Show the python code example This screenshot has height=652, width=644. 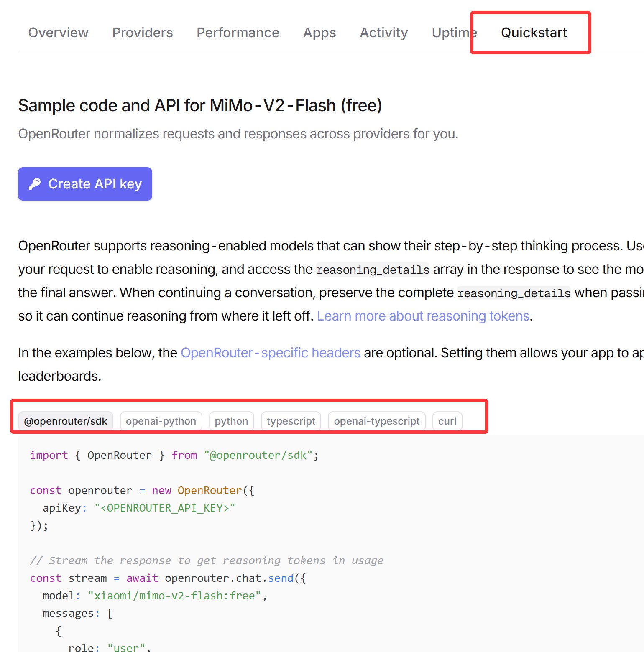(231, 421)
